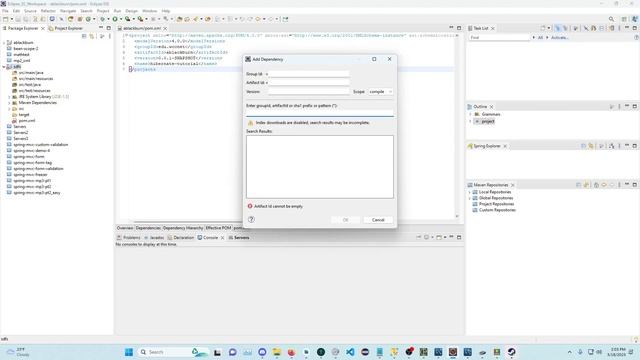Image resolution: width=640 pixels, height=360 pixels.
Task: Click the green Run button in toolbar
Action: click(115, 19)
